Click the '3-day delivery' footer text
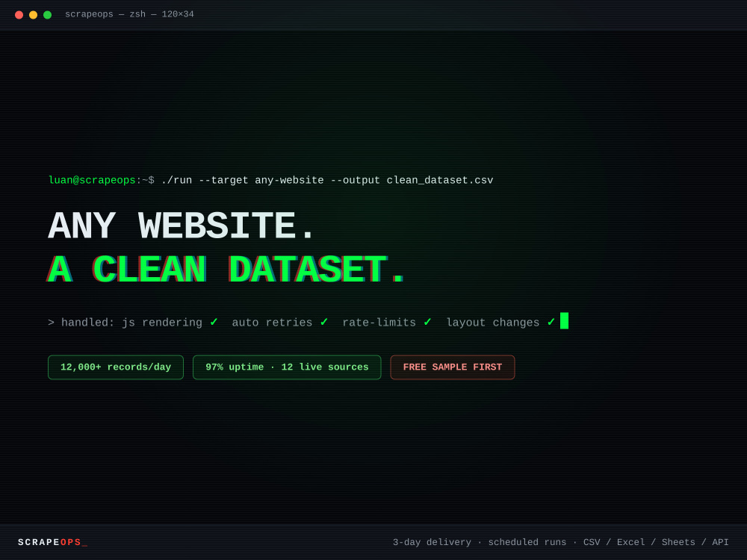Viewport: 747px width, 560px height. [432, 542]
